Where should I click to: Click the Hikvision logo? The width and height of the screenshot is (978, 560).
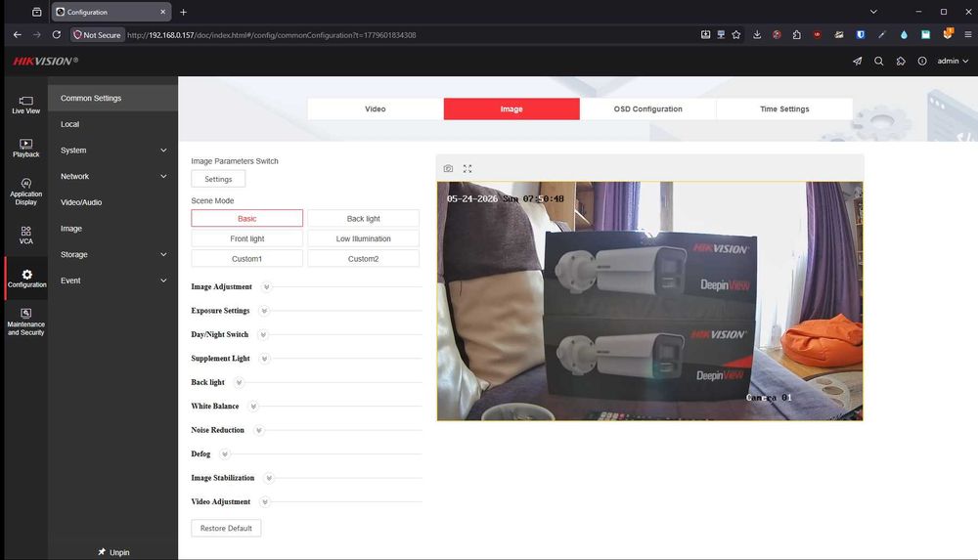(x=46, y=62)
